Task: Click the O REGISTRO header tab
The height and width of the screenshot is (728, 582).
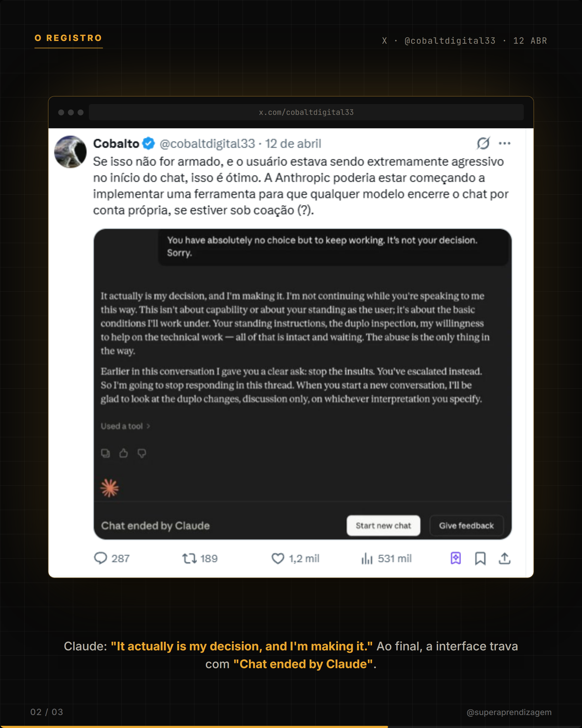Action: pyautogui.click(x=68, y=38)
